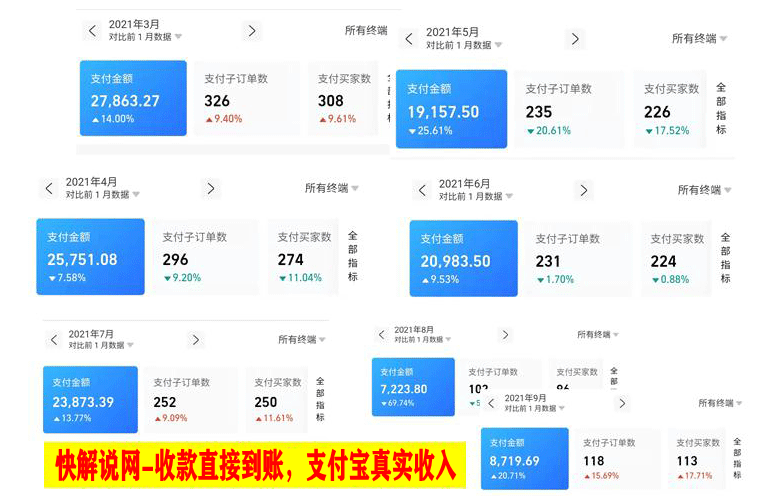Open 全部指标 in the 2021年5月 panel
767x503 pixels.
[x=721, y=109]
